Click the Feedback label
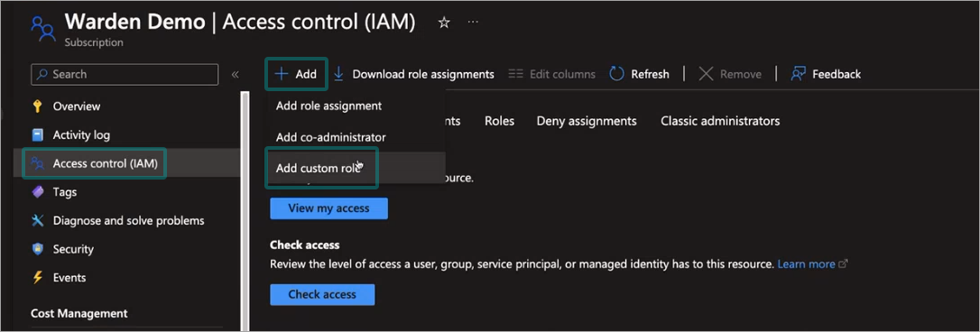Image resolution: width=980 pixels, height=332 pixels. (x=837, y=74)
